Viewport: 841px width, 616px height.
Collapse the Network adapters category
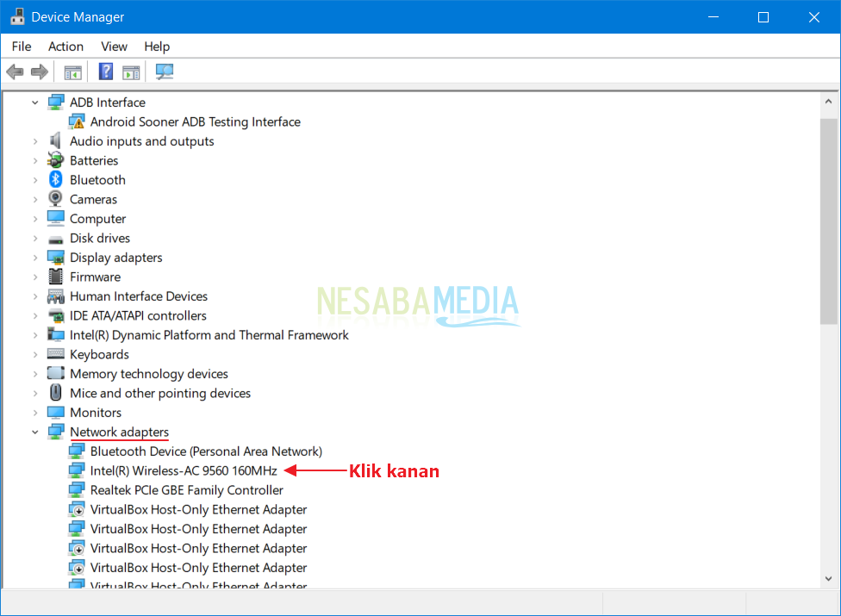click(x=35, y=432)
